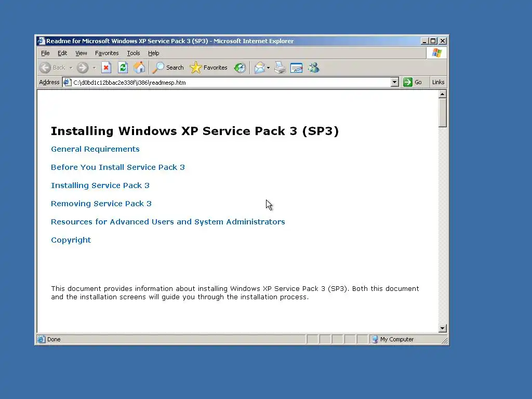Print the page with printer icon
The height and width of the screenshot is (399, 532).
[x=280, y=68]
